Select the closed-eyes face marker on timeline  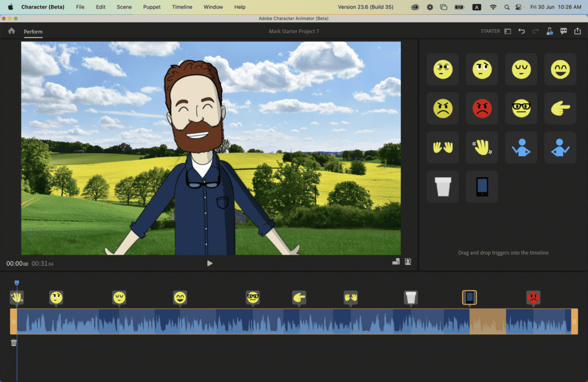coord(119,298)
